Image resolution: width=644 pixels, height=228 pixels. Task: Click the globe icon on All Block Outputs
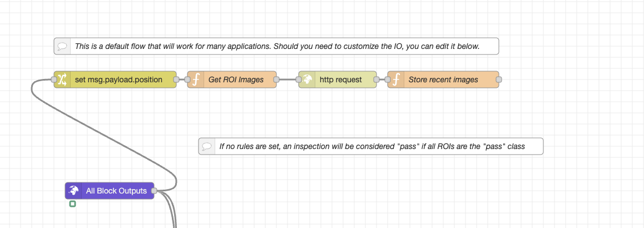tap(73, 191)
